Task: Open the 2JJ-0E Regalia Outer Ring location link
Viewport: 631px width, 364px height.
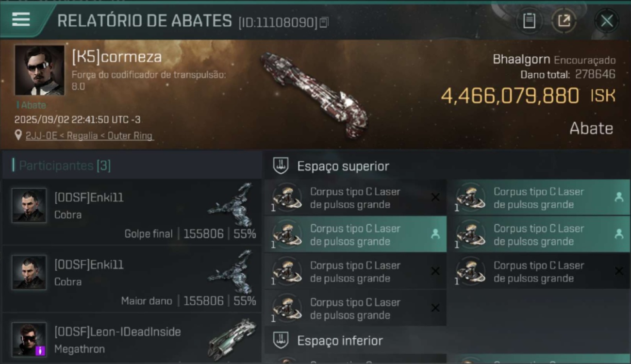Action: point(89,136)
